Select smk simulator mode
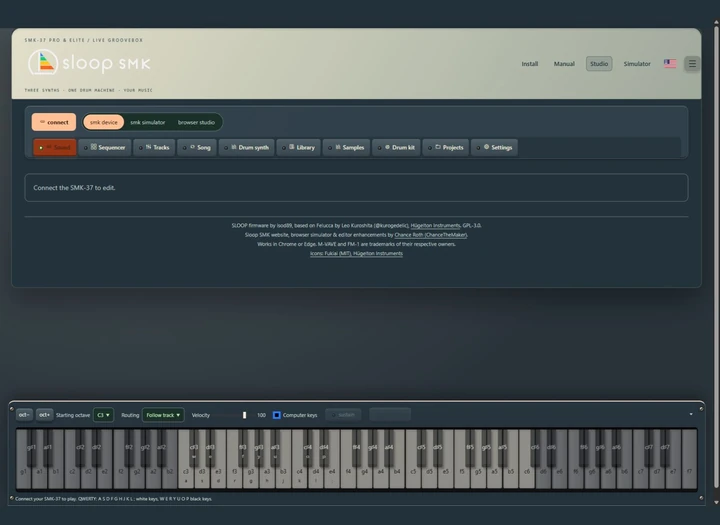 (147, 122)
